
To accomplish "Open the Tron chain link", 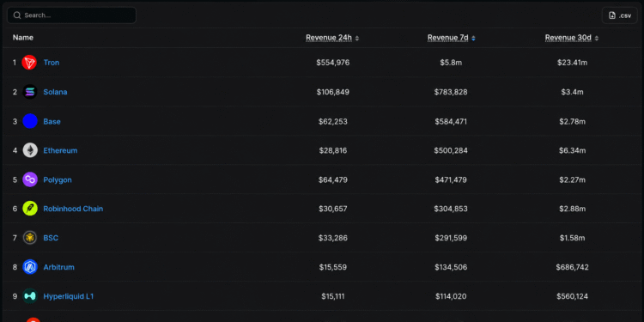I will [x=52, y=63].
